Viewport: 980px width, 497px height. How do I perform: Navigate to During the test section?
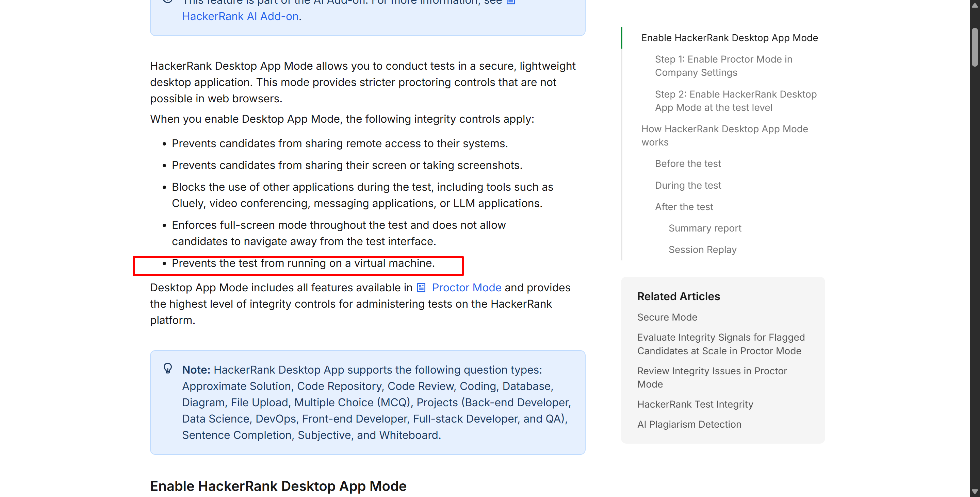[687, 185]
